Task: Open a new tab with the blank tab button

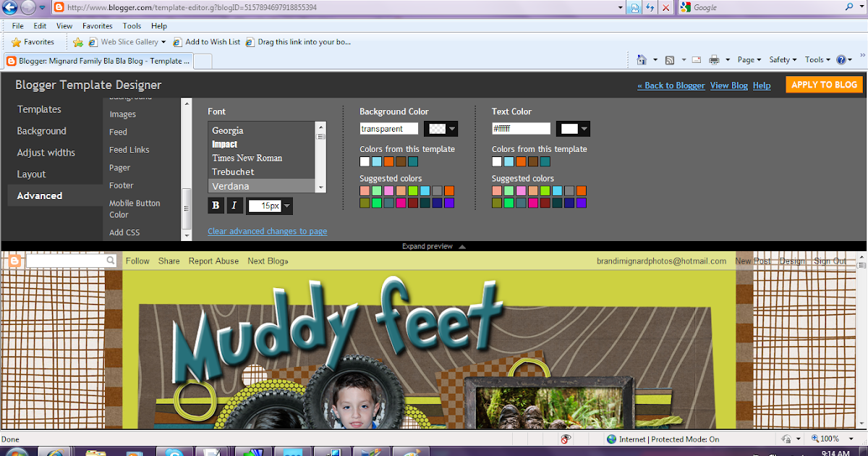Action: click(x=203, y=62)
